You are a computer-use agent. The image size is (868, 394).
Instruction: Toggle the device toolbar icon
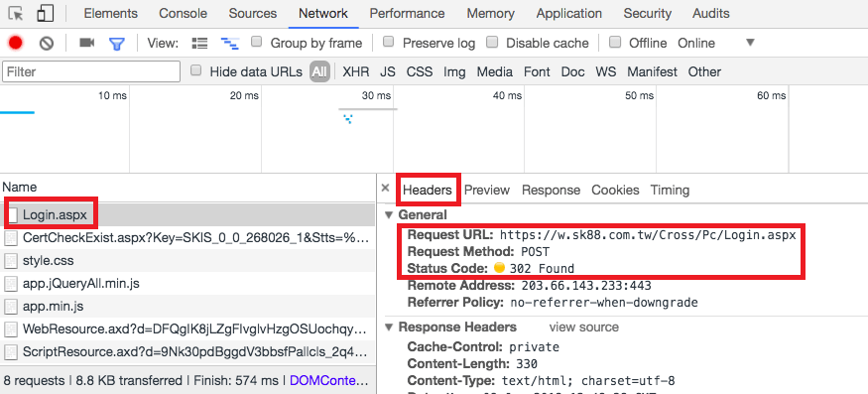coord(46,13)
